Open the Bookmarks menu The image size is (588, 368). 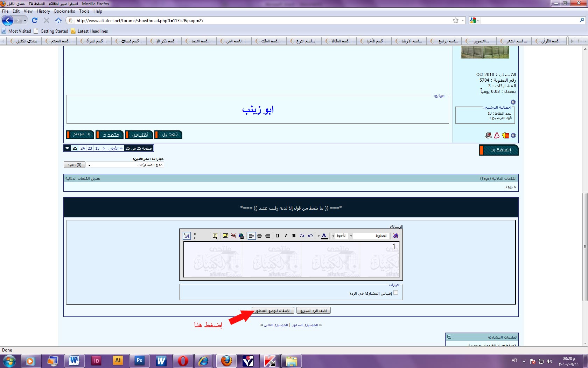pyautogui.click(x=64, y=11)
